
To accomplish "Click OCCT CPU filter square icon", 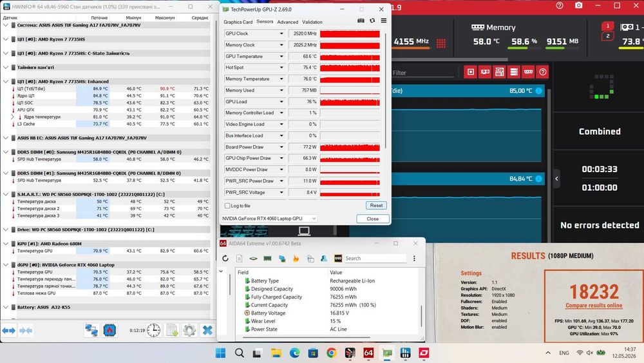I will [x=471, y=72].
